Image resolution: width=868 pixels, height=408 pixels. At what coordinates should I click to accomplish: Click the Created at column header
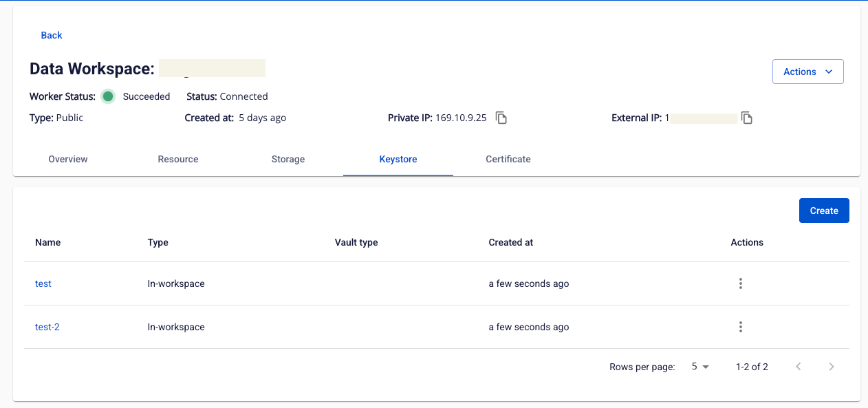[511, 242]
